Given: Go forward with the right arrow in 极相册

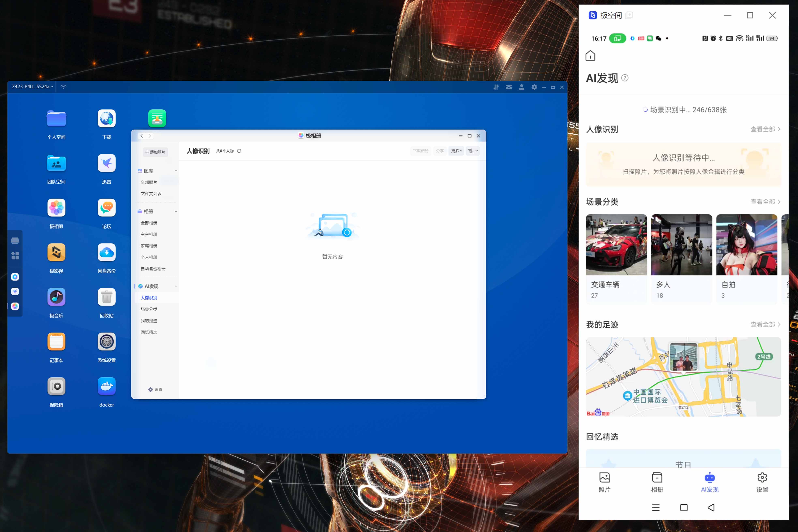Looking at the screenshot, I should point(150,136).
